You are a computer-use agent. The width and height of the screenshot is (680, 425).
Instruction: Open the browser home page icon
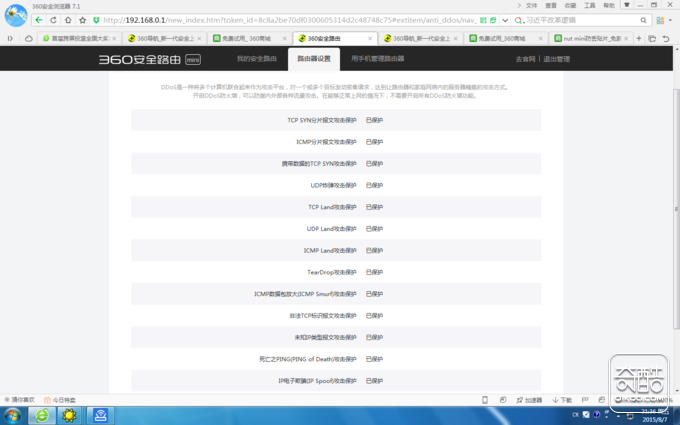tap(68, 20)
